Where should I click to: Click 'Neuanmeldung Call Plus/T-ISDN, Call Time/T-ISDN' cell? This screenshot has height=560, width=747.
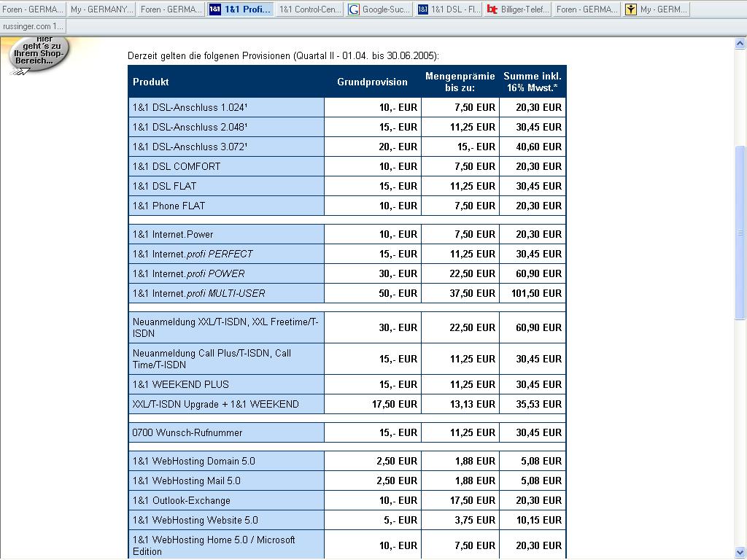click(226, 359)
